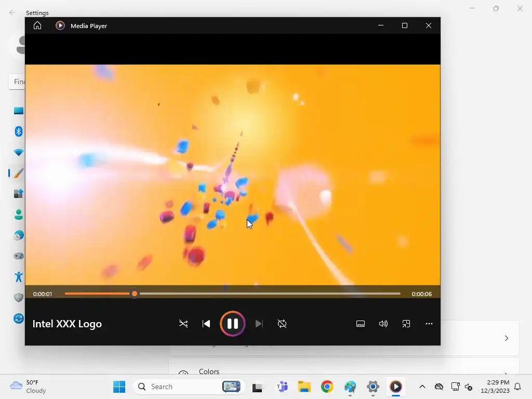
Task: Pause the video
Action: [x=232, y=324]
